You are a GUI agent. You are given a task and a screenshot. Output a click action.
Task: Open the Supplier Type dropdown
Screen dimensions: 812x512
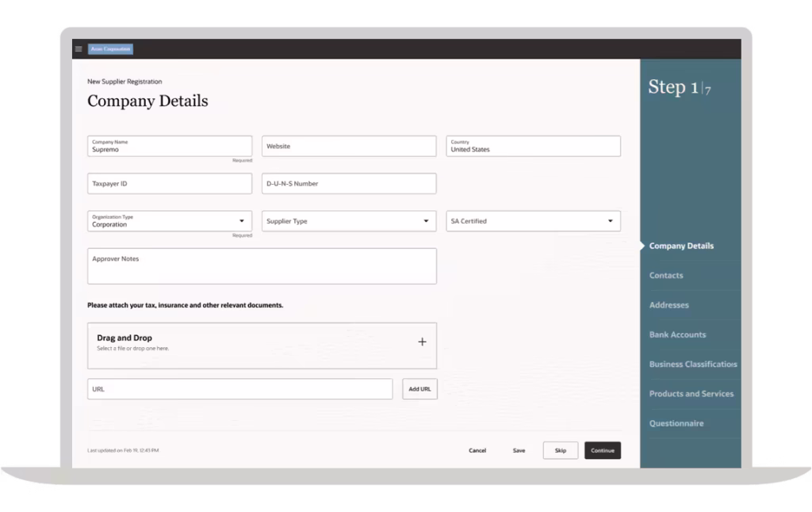point(426,221)
